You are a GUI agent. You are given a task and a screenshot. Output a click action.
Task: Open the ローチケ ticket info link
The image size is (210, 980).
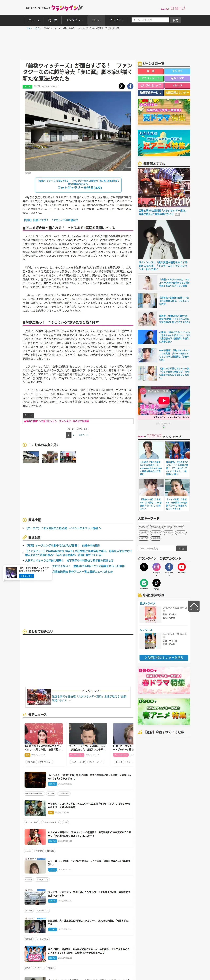[x=64, y=528]
